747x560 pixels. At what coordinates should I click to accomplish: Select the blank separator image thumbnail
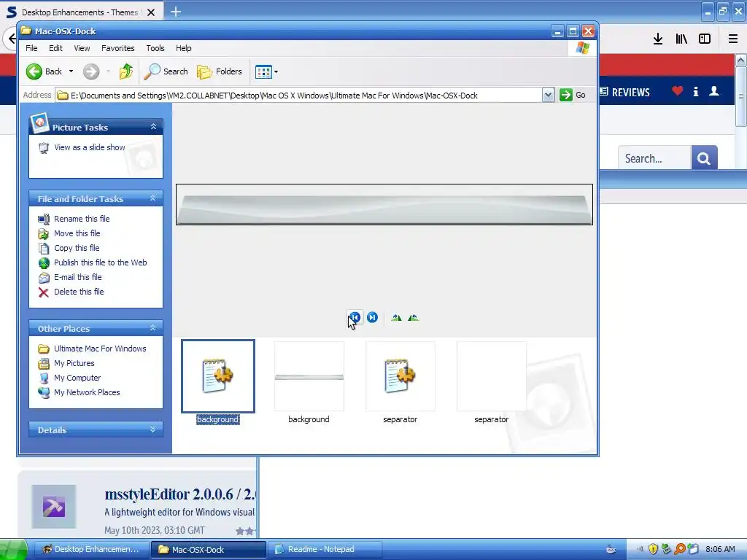491,376
